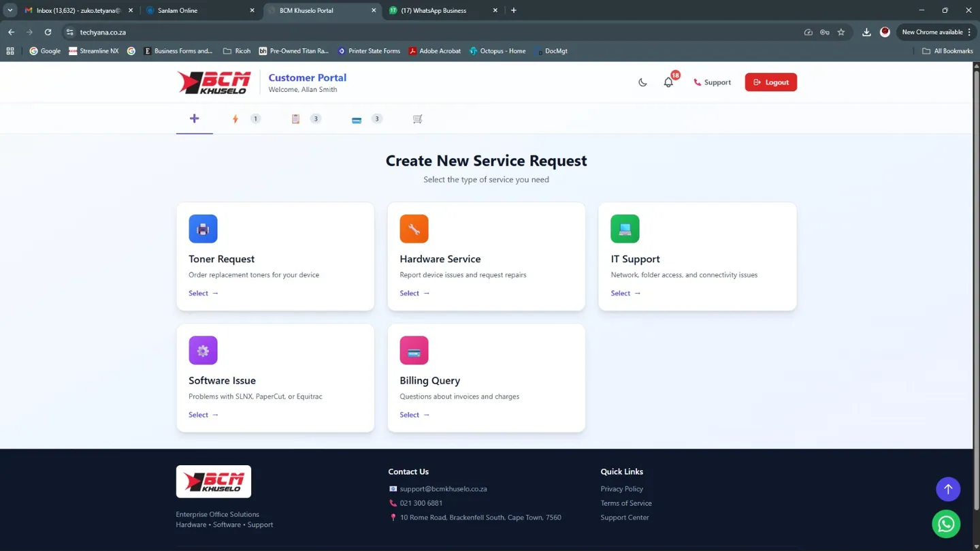Switch to the WhatsApp Business browser tab
This screenshot has width=980, height=551.
coord(442,10)
